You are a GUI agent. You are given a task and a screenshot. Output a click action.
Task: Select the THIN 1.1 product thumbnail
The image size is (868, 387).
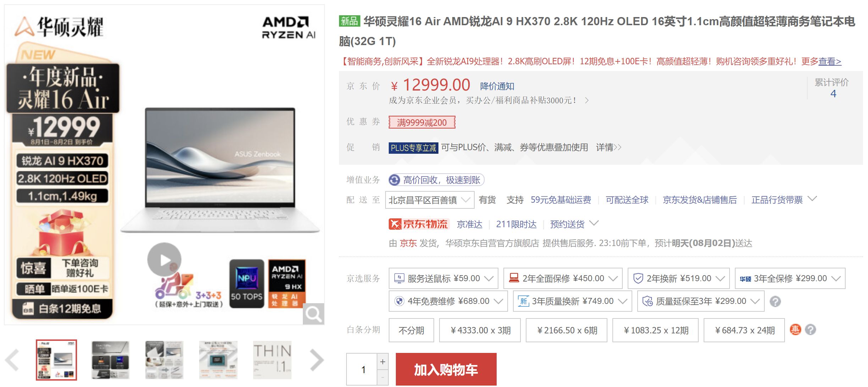click(272, 360)
